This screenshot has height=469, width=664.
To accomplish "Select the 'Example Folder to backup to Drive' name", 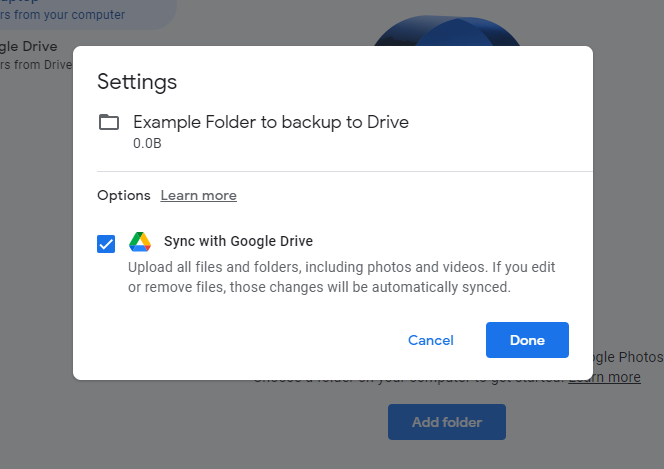I will pos(271,122).
